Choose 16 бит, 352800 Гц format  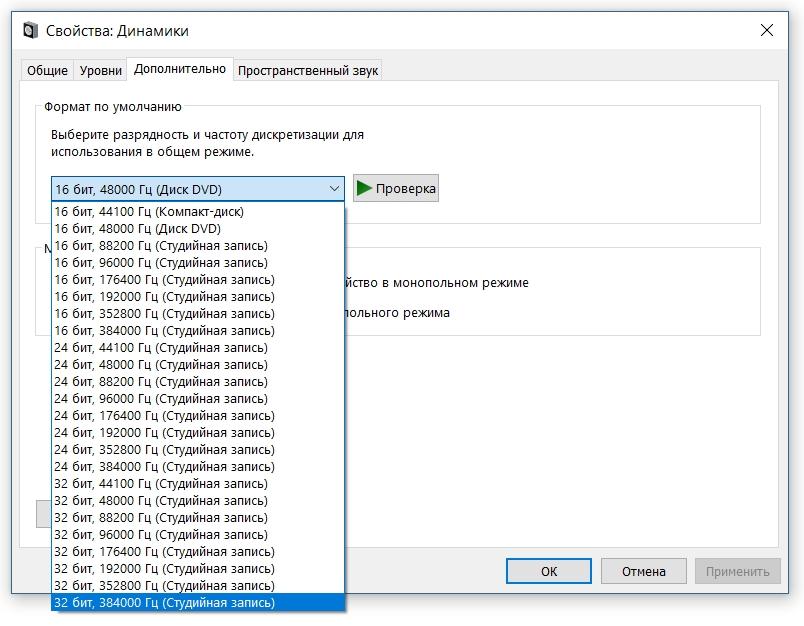[164, 314]
